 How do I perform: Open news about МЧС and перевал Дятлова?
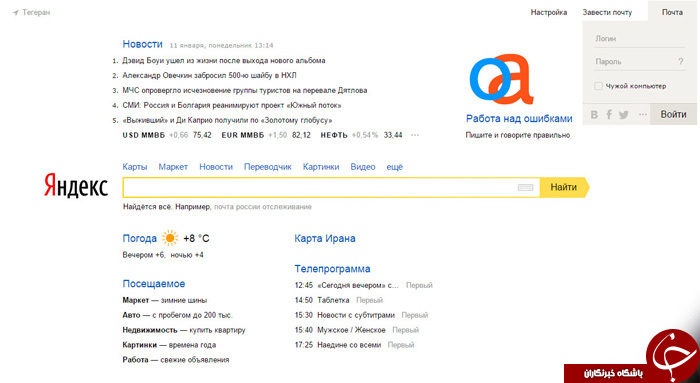tap(245, 90)
